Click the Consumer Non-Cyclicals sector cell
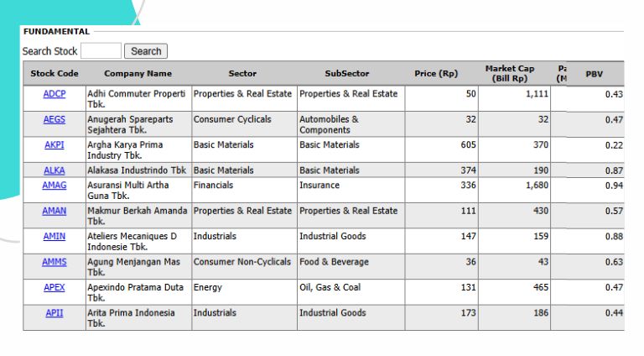Screen dimensions: 644x356 [244, 266]
